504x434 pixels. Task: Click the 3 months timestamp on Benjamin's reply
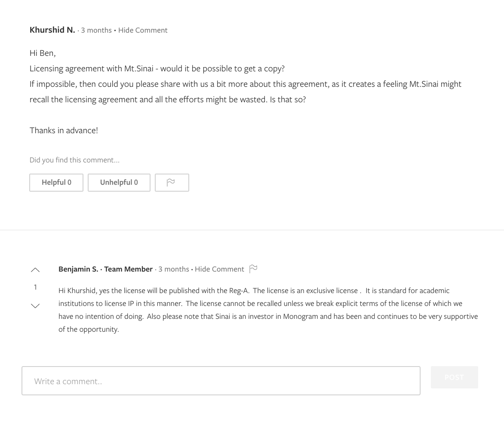[x=174, y=269]
